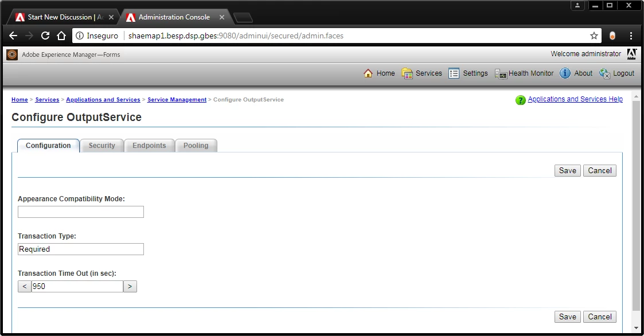Follow the Service Management breadcrumb link
The width and height of the screenshot is (644, 336).
click(x=177, y=99)
